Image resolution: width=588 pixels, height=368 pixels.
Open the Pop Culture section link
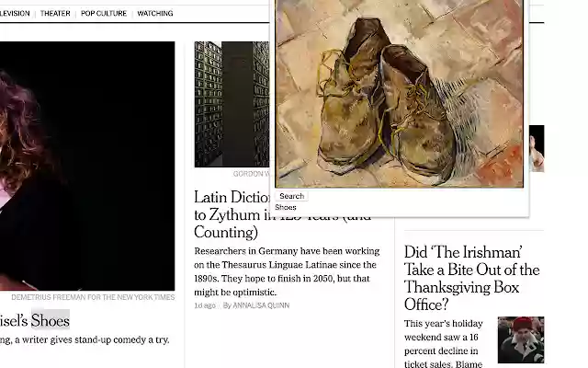point(104,14)
